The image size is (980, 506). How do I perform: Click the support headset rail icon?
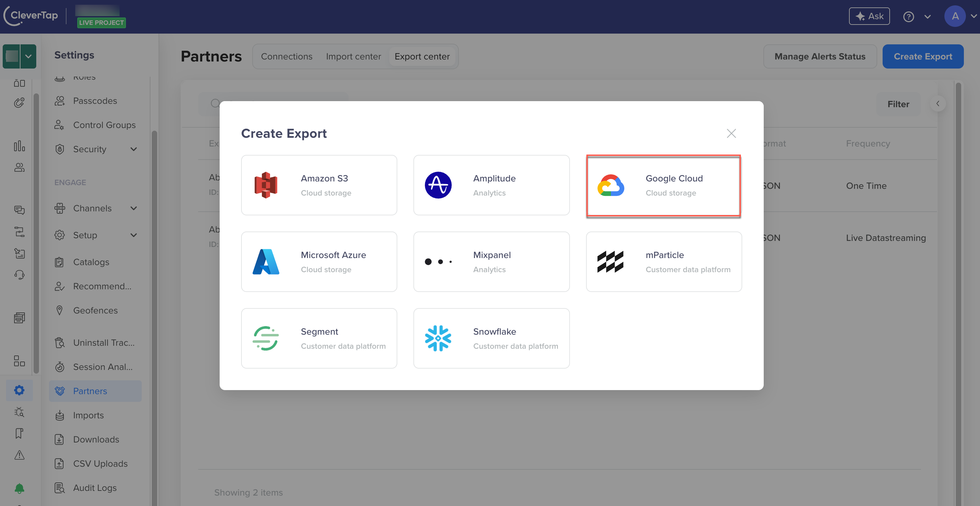point(19,275)
